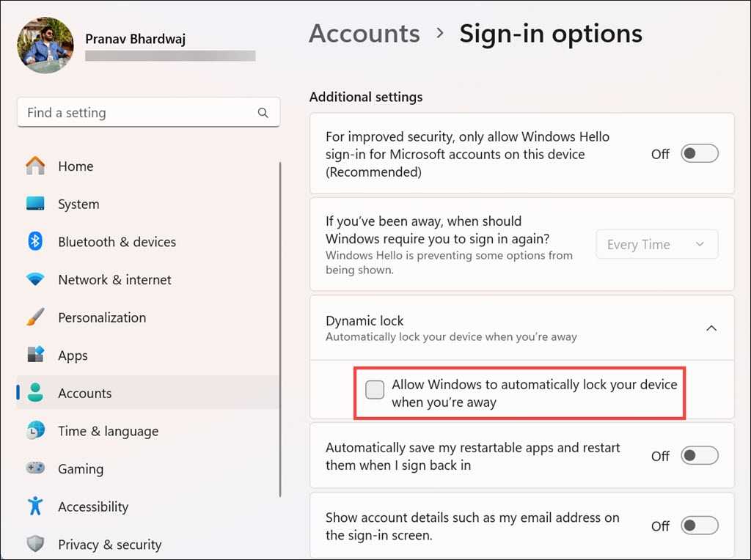Click the Time & language globe icon
This screenshot has width=751, height=560.
point(35,430)
